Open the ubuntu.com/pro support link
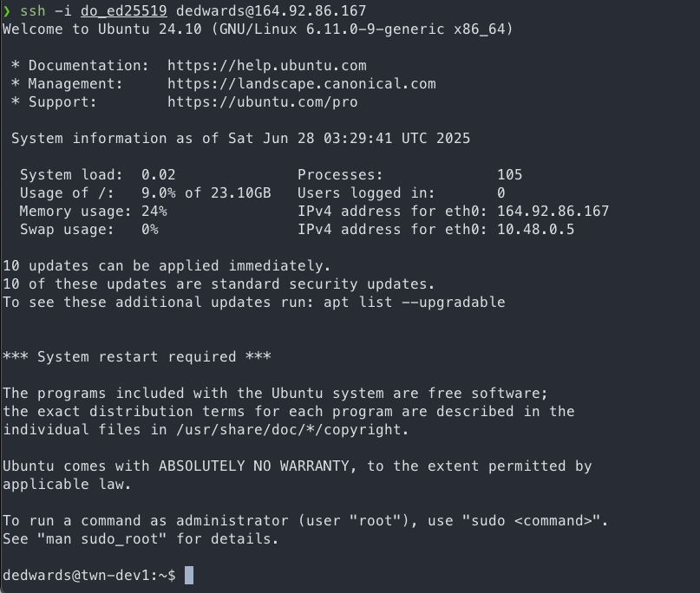 pos(263,102)
